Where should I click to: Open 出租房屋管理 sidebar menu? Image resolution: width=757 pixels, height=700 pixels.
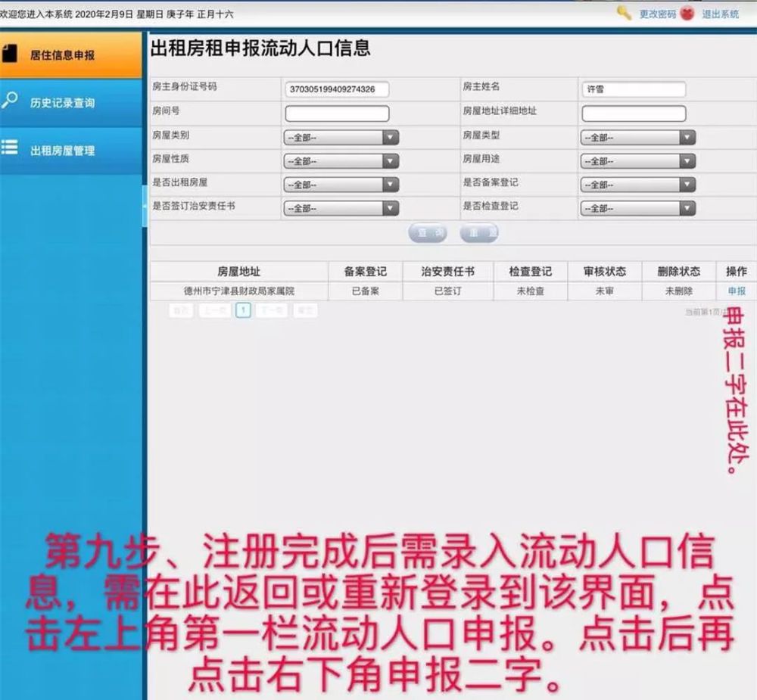click(x=71, y=150)
